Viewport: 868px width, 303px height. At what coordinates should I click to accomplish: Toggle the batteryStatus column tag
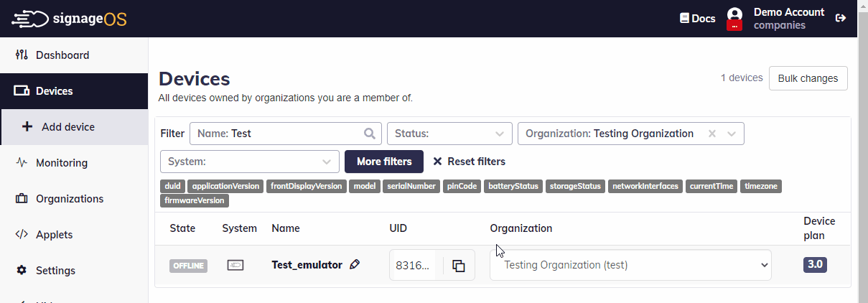[513, 187]
